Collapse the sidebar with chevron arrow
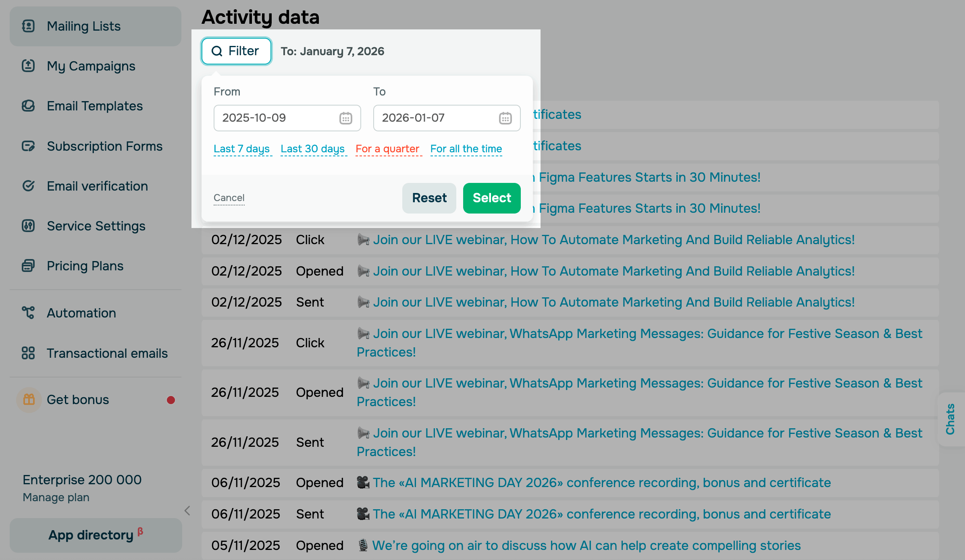Viewport: 965px width, 560px height. point(187,510)
